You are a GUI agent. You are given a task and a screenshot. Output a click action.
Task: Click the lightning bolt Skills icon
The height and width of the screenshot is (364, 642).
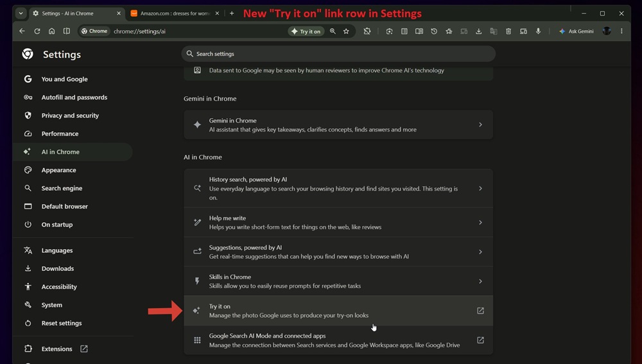tap(197, 281)
